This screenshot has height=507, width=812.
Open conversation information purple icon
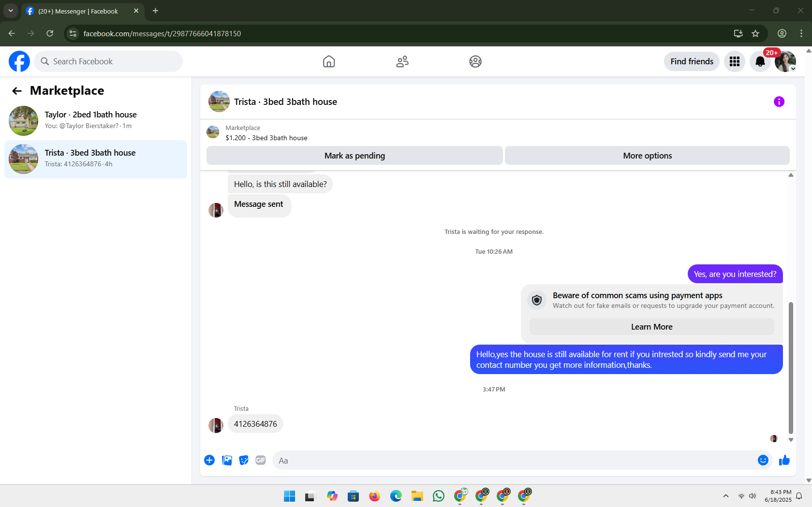pyautogui.click(x=779, y=101)
